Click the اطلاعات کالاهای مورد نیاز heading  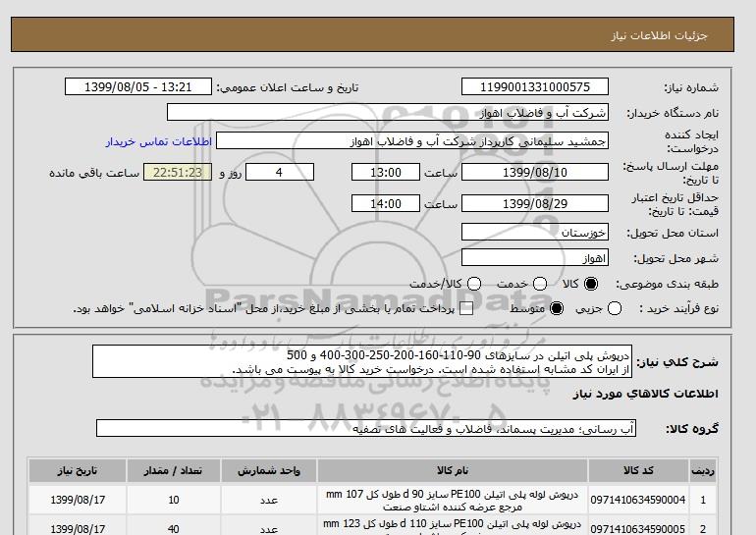645,394
